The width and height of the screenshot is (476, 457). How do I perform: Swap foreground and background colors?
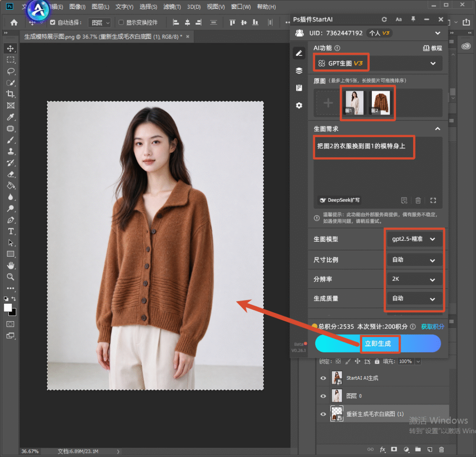tap(13, 299)
